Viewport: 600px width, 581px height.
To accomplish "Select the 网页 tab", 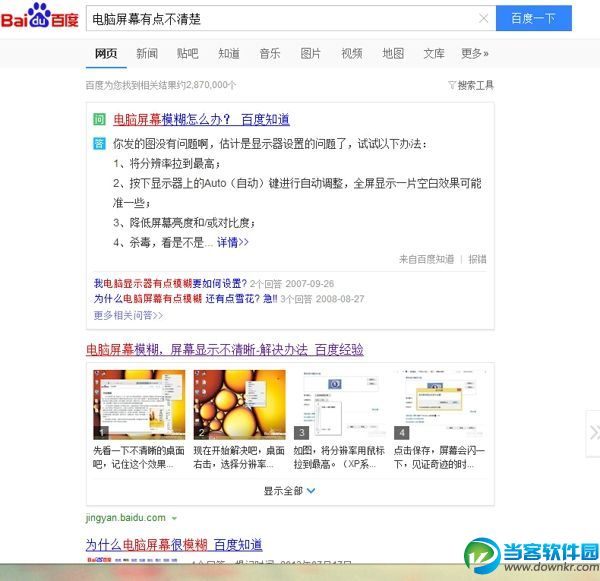I will [106, 54].
